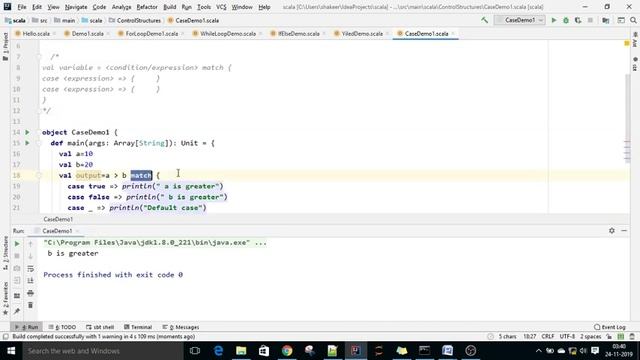
Task: Click the grey Stop icon in the top toolbar
Action: [590, 20]
